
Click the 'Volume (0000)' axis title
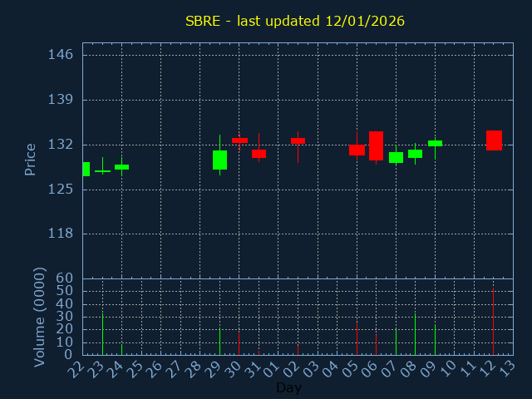pos(39,317)
